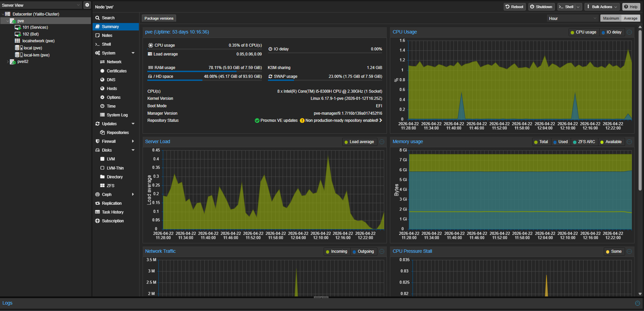Click the Package versions button
Image resolution: width=644 pixels, height=311 pixels.
click(159, 19)
